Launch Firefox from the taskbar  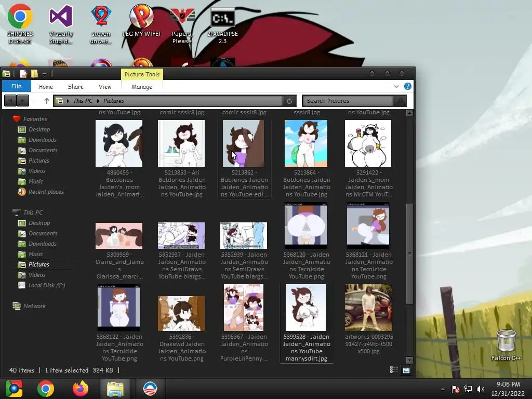tap(81, 389)
